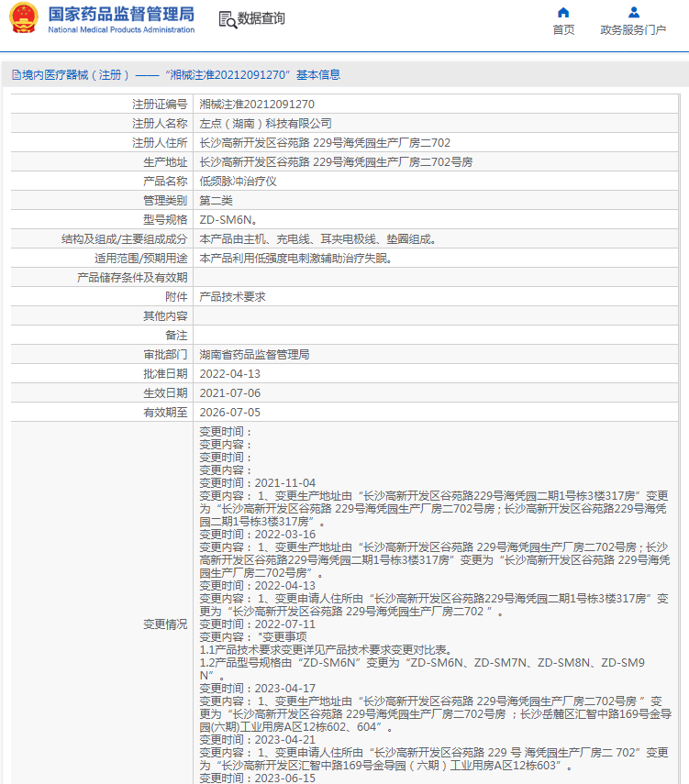Open 产品技术要求 attachment
This screenshot has height=784, width=689.
tap(232, 297)
